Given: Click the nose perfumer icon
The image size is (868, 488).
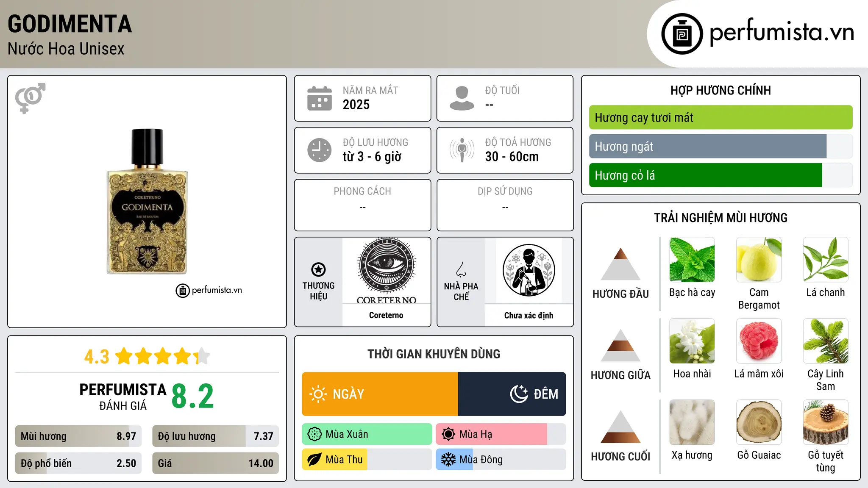Looking at the screenshot, I should [461, 269].
